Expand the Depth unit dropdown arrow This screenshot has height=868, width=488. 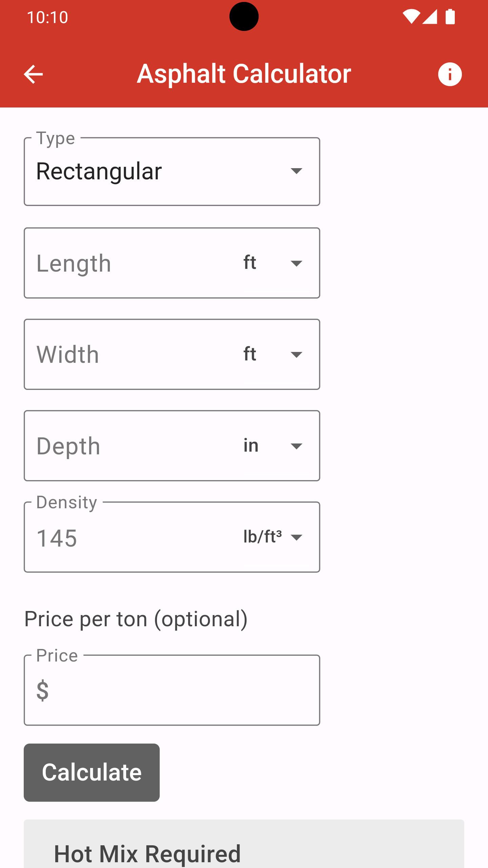pos(297,446)
